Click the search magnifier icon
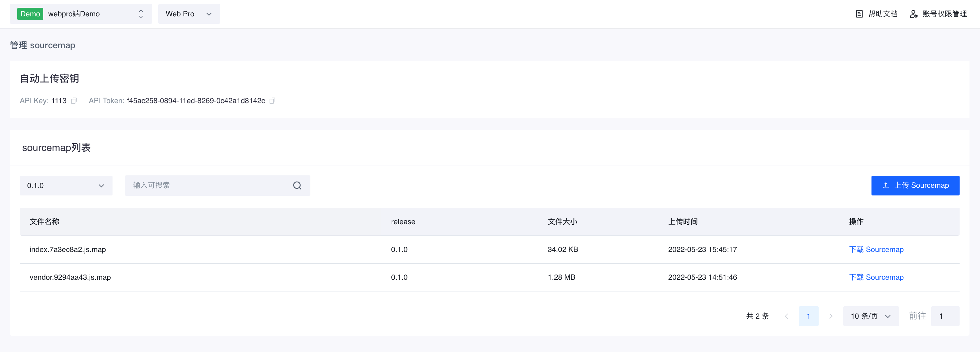The image size is (980, 352). point(297,186)
